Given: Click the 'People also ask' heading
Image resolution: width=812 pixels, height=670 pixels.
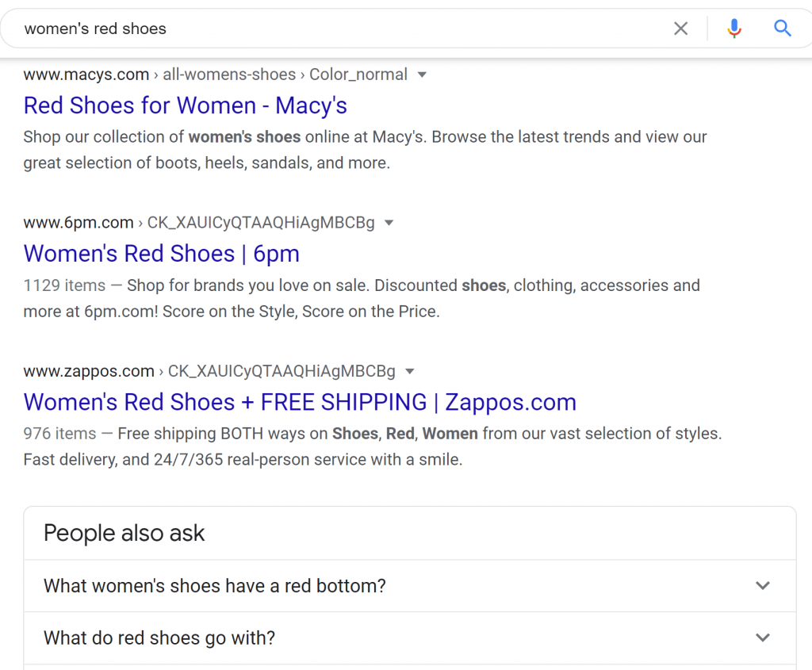Looking at the screenshot, I should (x=124, y=533).
